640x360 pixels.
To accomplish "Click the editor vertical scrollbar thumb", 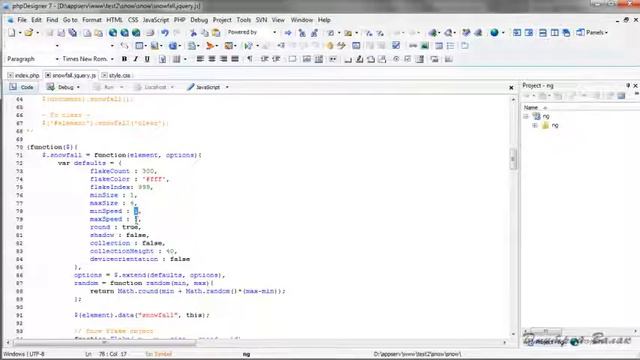I will (513, 158).
